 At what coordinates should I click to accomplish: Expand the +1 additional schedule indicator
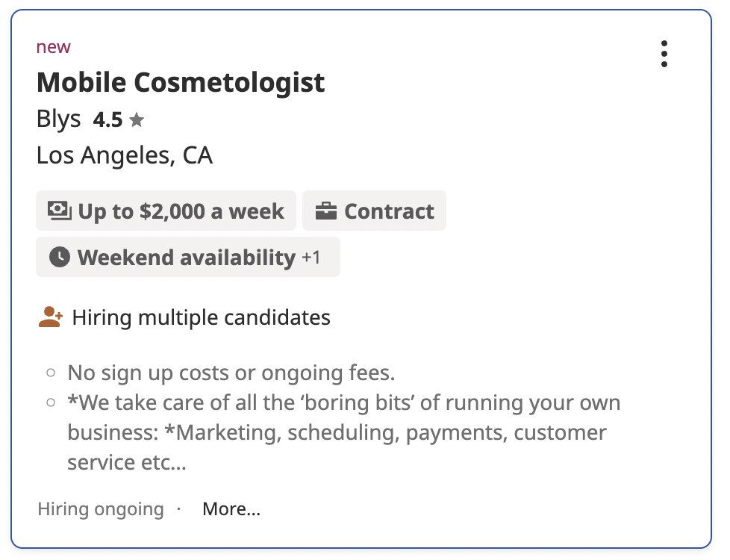311,258
